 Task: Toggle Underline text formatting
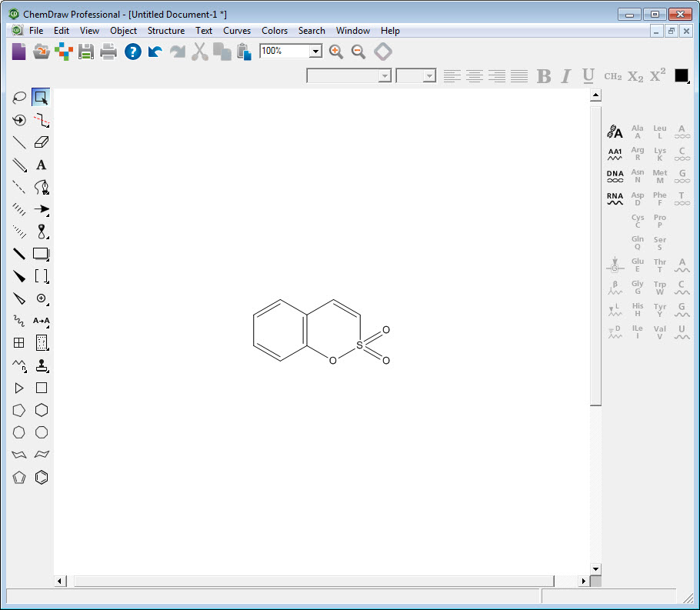[x=588, y=75]
